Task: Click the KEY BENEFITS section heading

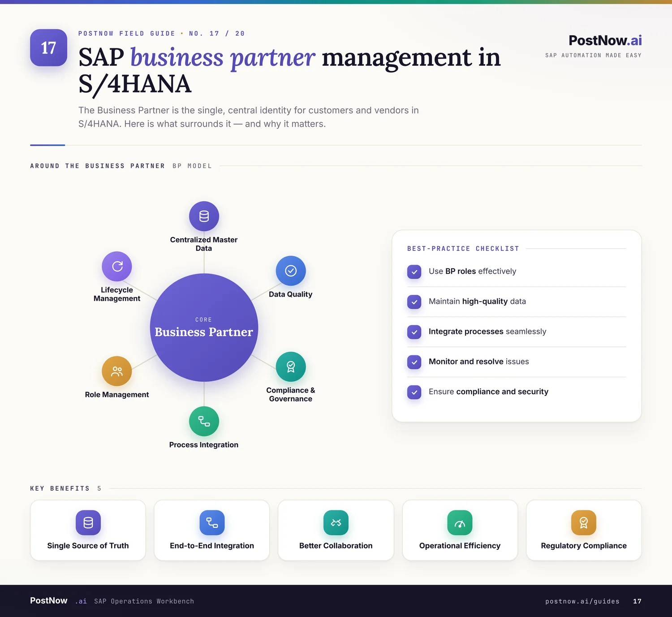Action: tap(60, 488)
